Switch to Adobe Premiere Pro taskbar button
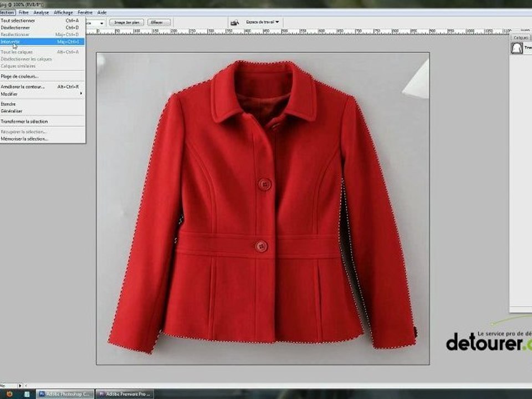 [125, 394]
